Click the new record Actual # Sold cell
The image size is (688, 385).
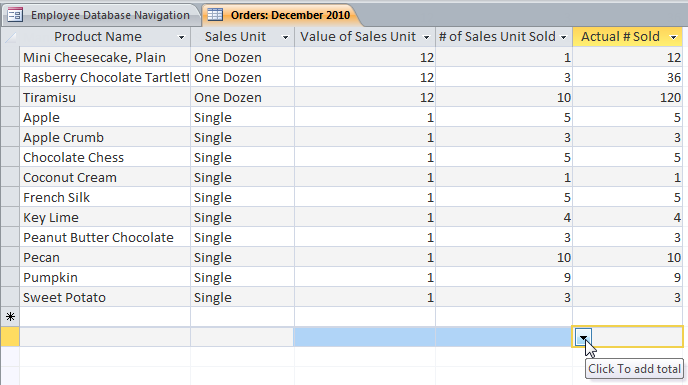(x=627, y=317)
